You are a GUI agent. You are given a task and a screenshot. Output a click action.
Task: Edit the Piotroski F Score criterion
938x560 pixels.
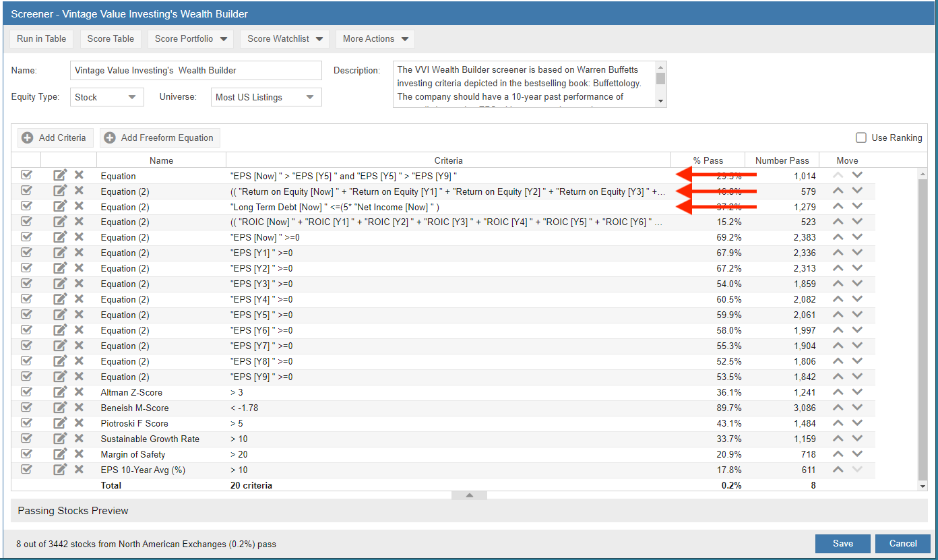coord(60,423)
